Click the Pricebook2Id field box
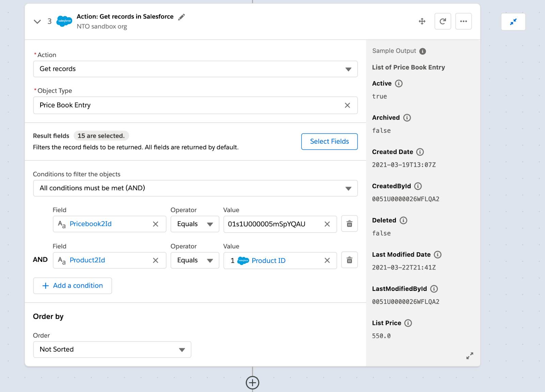Viewport: 545px width, 392px height. coord(109,224)
